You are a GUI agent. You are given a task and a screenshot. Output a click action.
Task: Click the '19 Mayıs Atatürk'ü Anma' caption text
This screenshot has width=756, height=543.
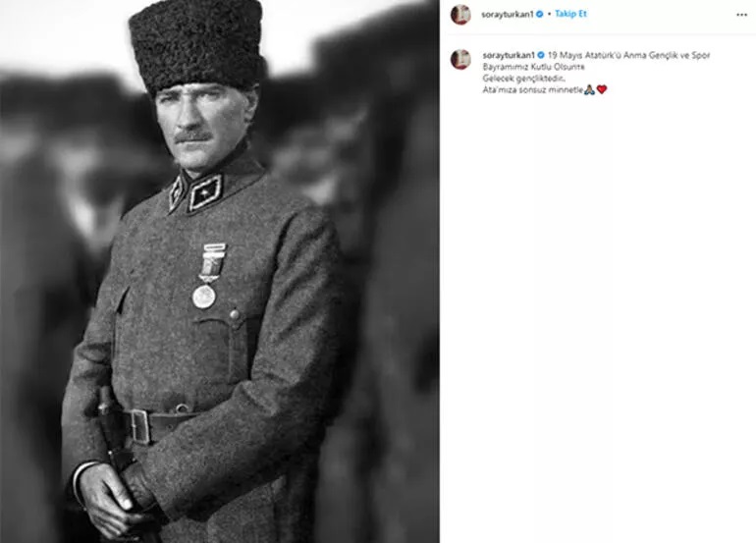(x=596, y=55)
